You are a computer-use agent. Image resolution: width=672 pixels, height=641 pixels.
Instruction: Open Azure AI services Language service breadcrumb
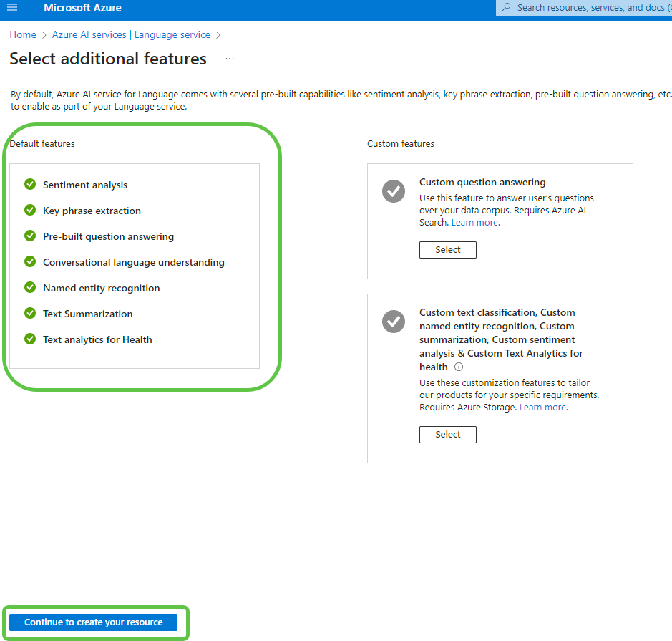click(131, 34)
